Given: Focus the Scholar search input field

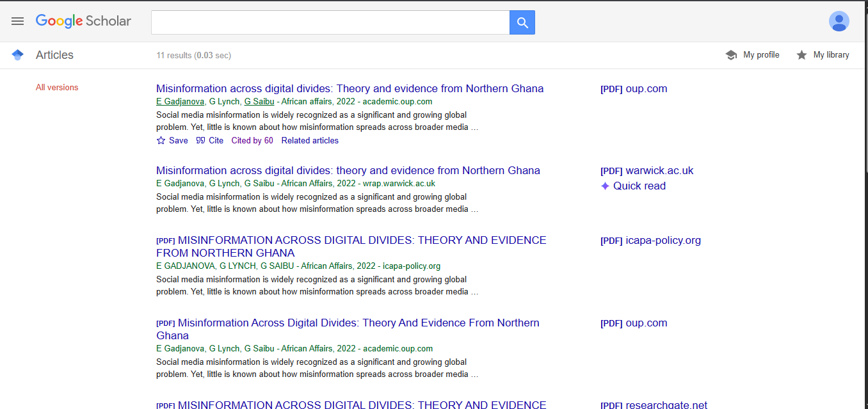Looking at the screenshot, I should pos(330,22).
